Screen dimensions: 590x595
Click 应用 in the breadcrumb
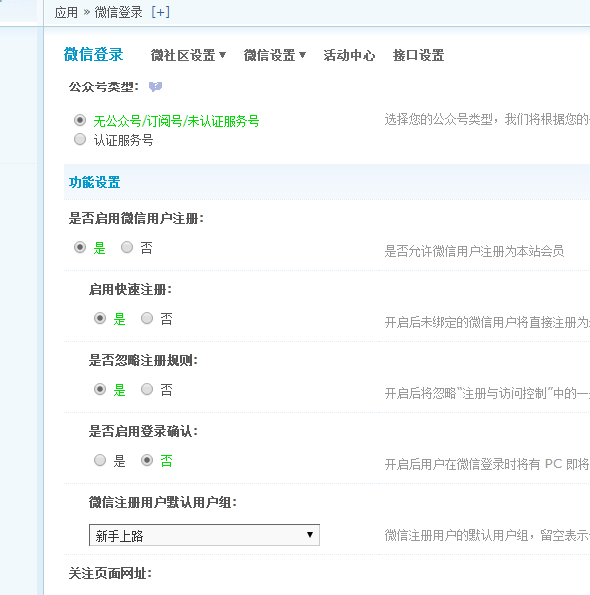(66, 13)
